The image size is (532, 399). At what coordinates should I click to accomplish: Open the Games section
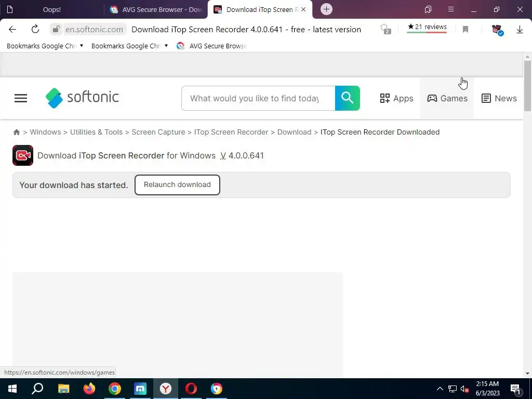tap(447, 98)
